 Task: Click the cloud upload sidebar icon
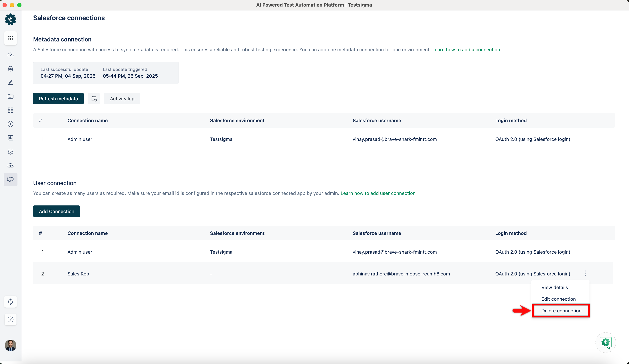coord(11,165)
